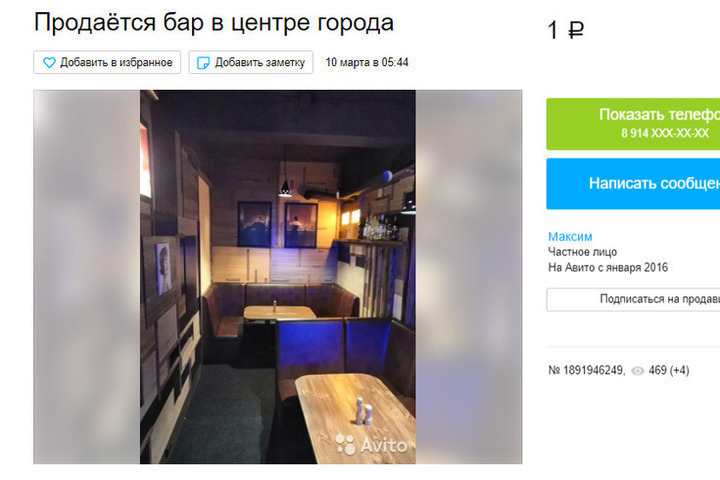Click the posting date 10 марта
Viewport: 720px width, 480px height.
click(x=367, y=62)
